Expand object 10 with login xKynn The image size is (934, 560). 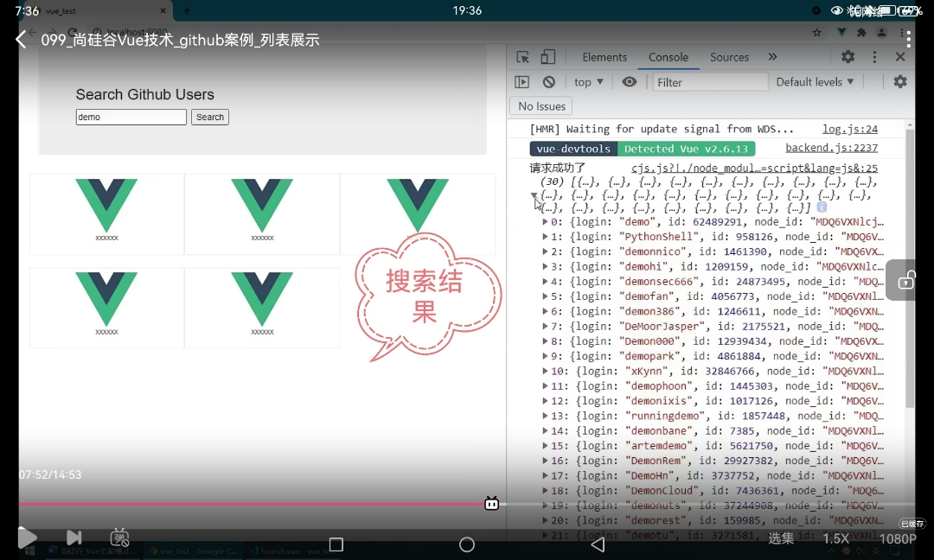pyautogui.click(x=545, y=371)
